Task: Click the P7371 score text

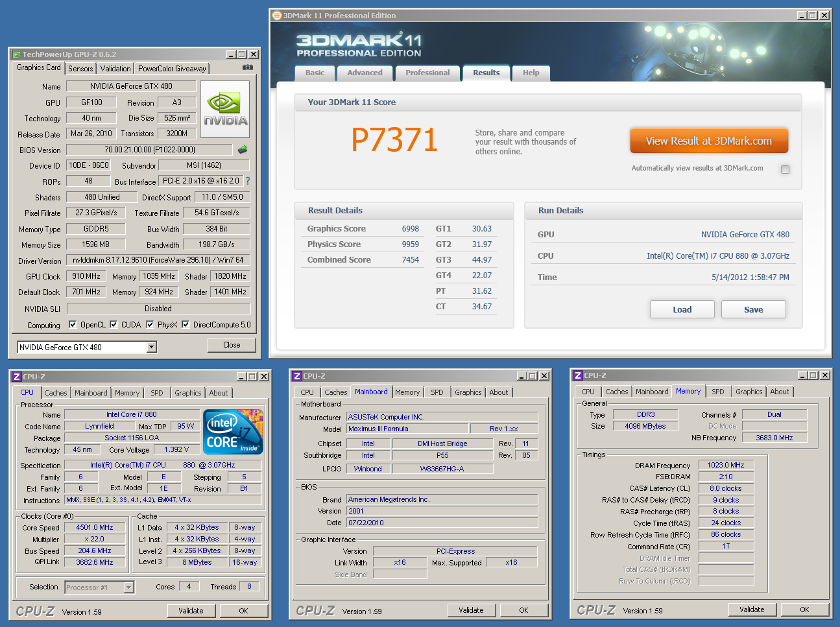Action: click(394, 140)
